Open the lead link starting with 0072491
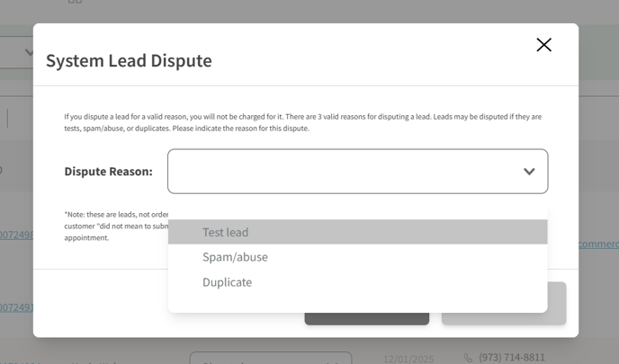Screen dimensions: 619x364 [16, 306]
